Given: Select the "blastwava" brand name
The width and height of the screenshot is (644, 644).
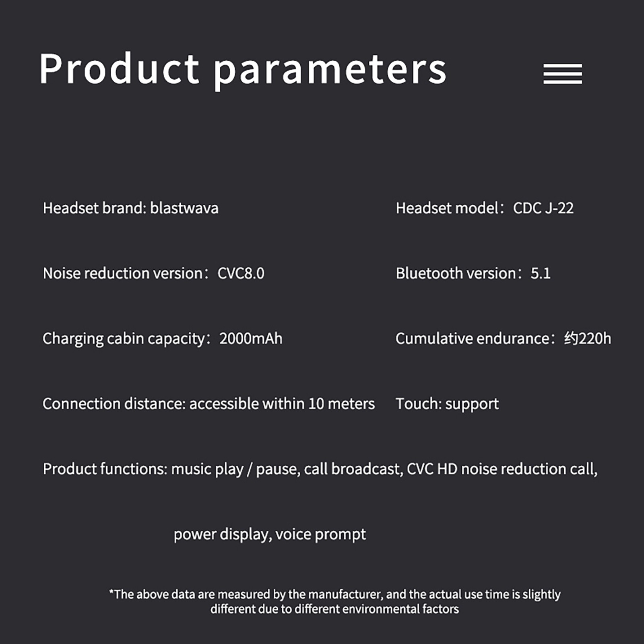Looking at the screenshot, I should point(184,208).
